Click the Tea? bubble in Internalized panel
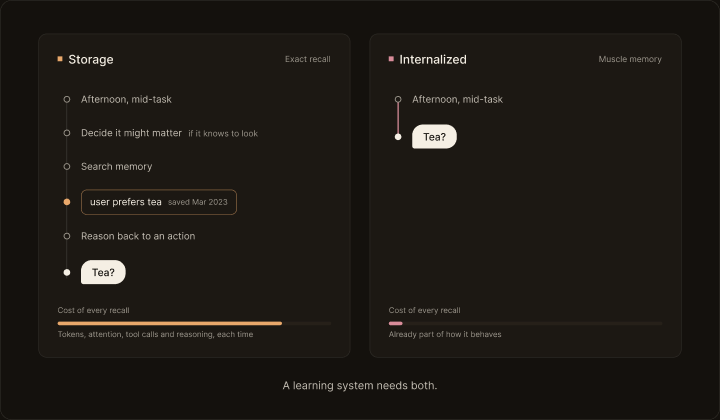720x420 pixels. [434, 136]
